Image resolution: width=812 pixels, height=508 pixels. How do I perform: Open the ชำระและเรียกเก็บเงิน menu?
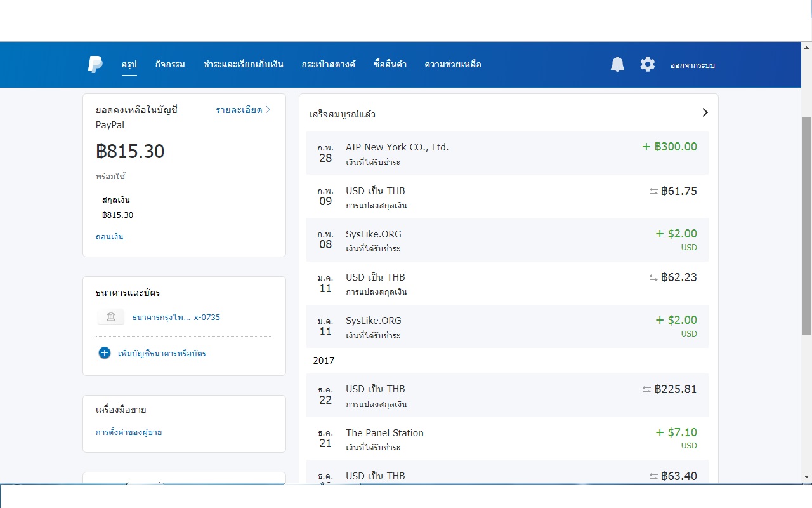[x=244, y=64]
